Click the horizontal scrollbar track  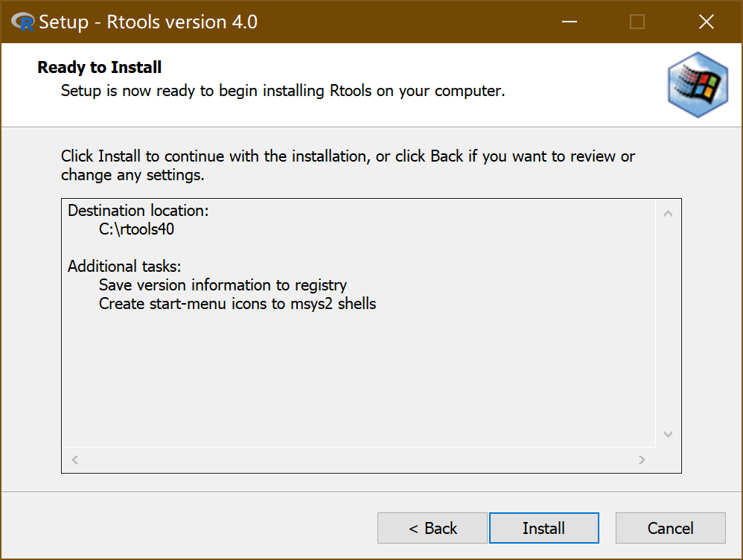point(357,460)
